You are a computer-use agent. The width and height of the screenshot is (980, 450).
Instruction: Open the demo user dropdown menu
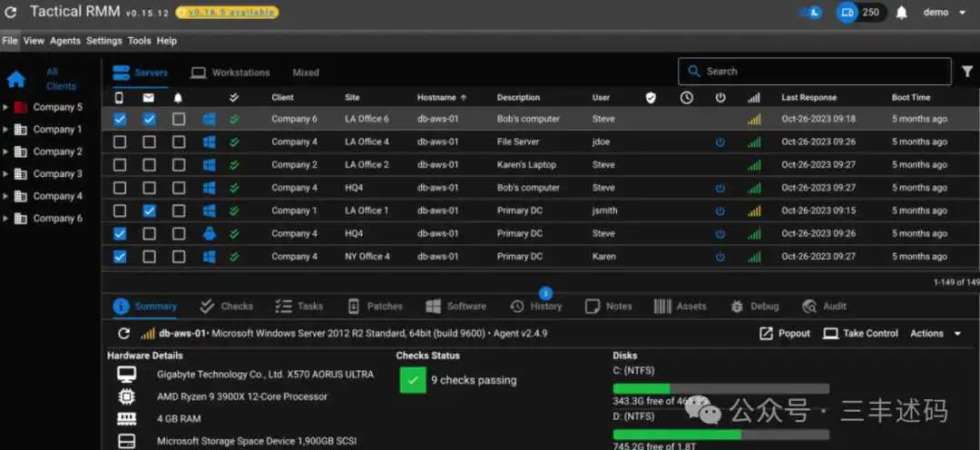click(944, 13)
